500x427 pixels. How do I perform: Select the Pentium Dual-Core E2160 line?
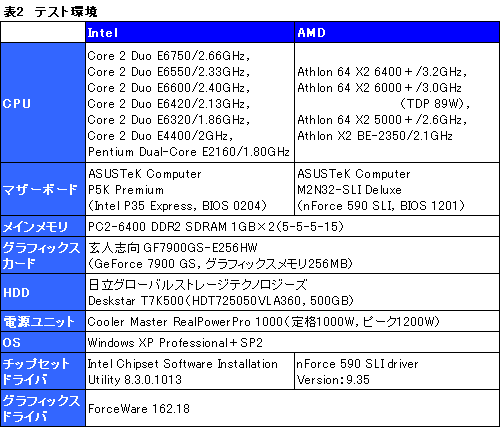point(189,152)
